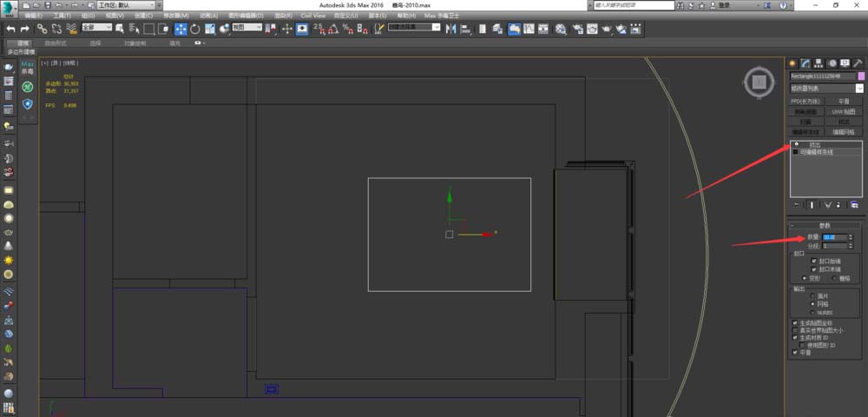The image size is (868, 417).
Task: Toggle the 封口始端 checkbox
Action: (x=814, y=261)
